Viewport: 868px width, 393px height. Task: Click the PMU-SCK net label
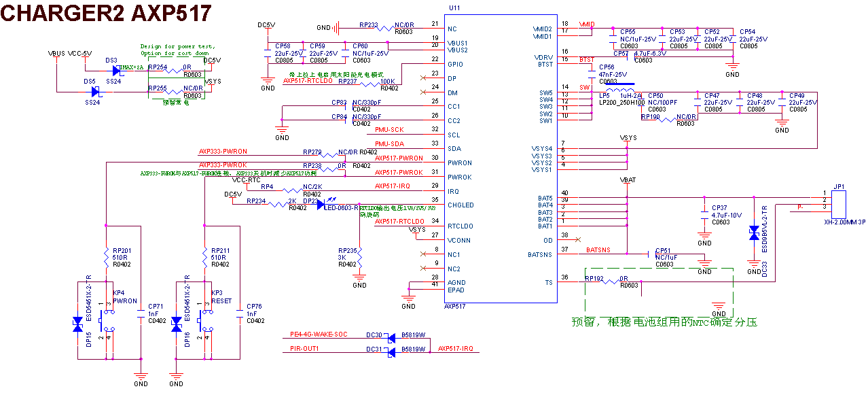point(389,129)
